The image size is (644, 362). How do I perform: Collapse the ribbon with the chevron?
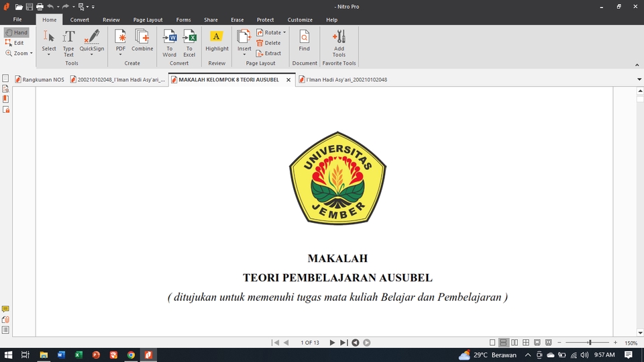click(x=637, y=64)
